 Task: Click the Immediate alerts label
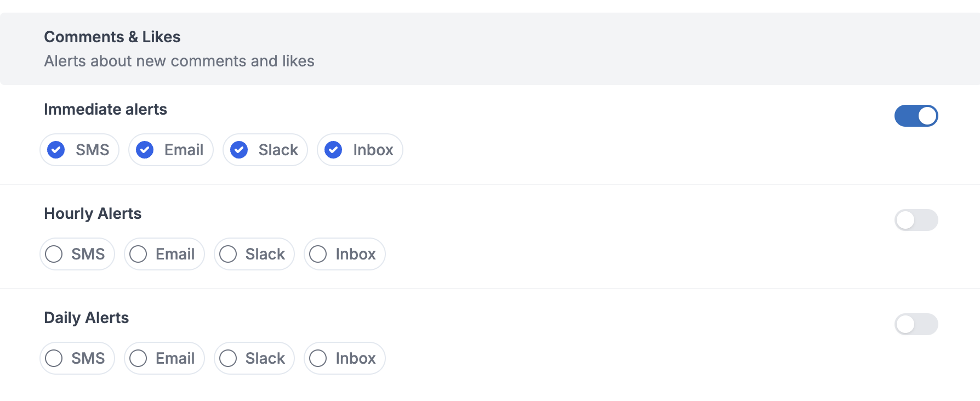[105, 109]
